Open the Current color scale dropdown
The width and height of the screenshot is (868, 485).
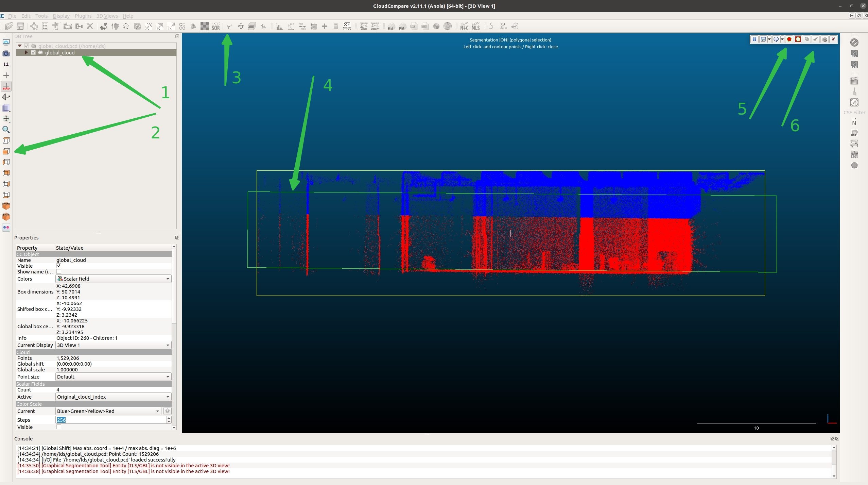[108, 411]
